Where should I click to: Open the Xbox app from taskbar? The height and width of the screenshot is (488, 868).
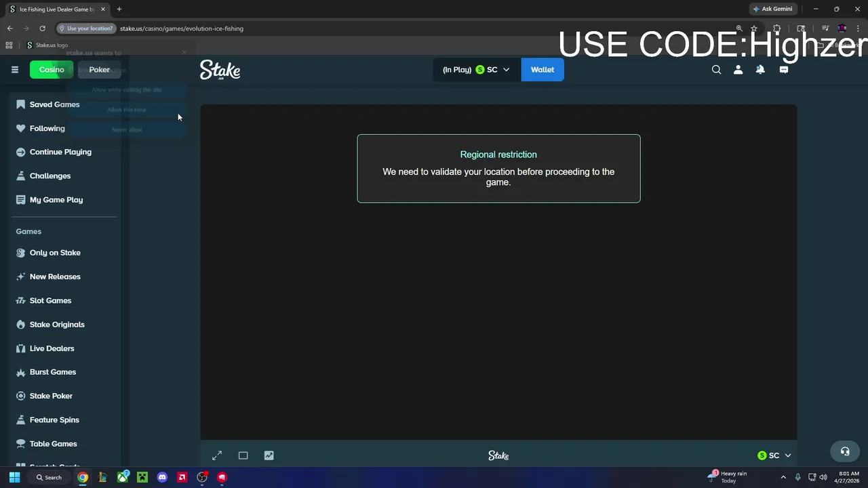[x=123, y=477]
